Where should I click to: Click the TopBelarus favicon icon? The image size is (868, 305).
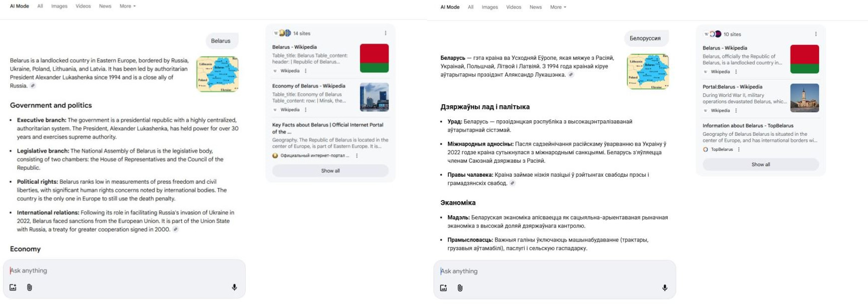coord(706,149)
